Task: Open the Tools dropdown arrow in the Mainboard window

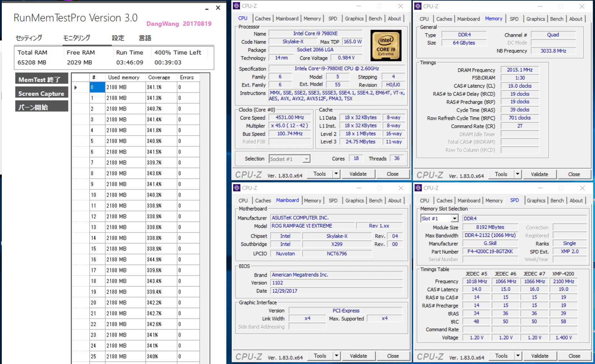Action: (337, 356)
